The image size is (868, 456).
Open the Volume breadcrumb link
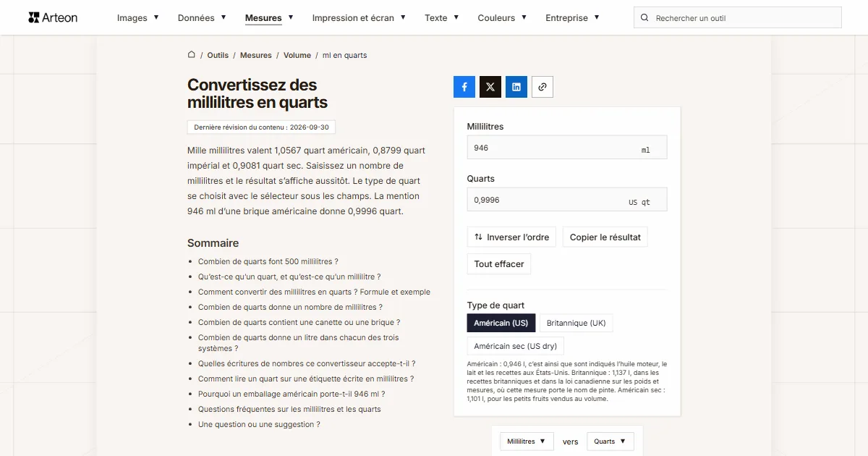[x=297, y=55]
